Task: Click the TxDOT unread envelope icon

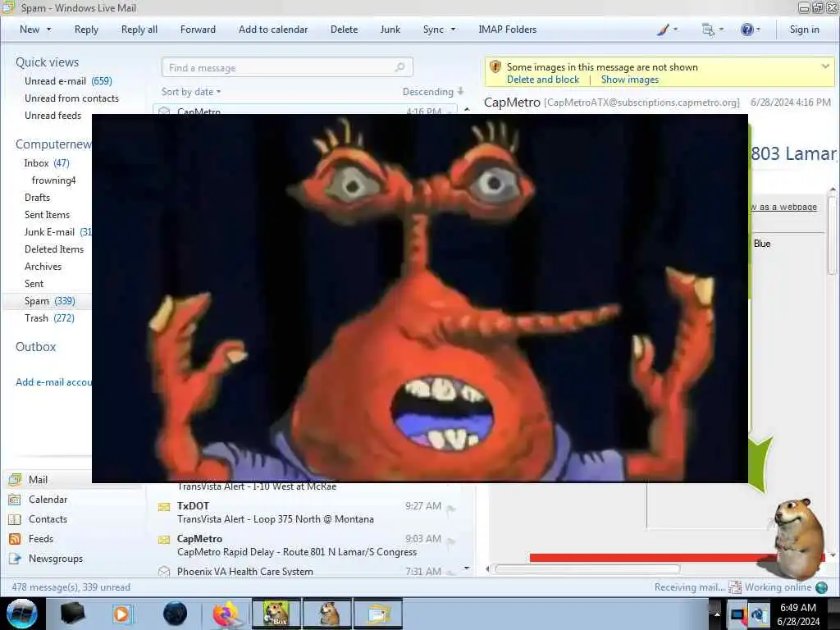Action: tap(164, 507)
